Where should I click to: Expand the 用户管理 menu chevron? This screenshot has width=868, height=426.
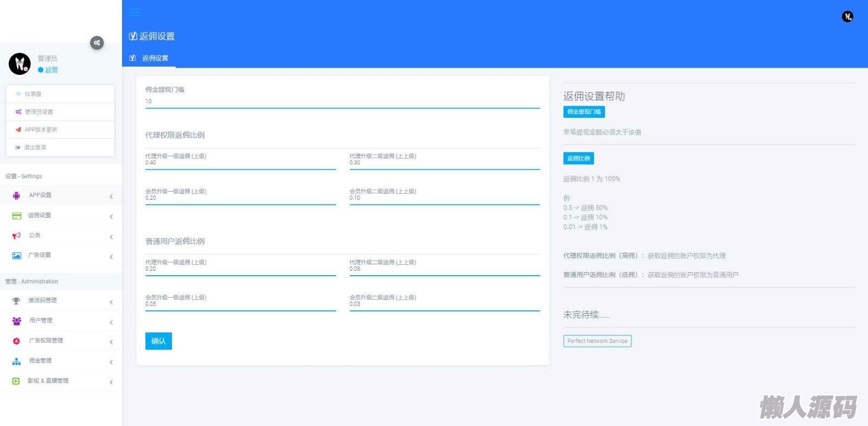click(111, 322)
